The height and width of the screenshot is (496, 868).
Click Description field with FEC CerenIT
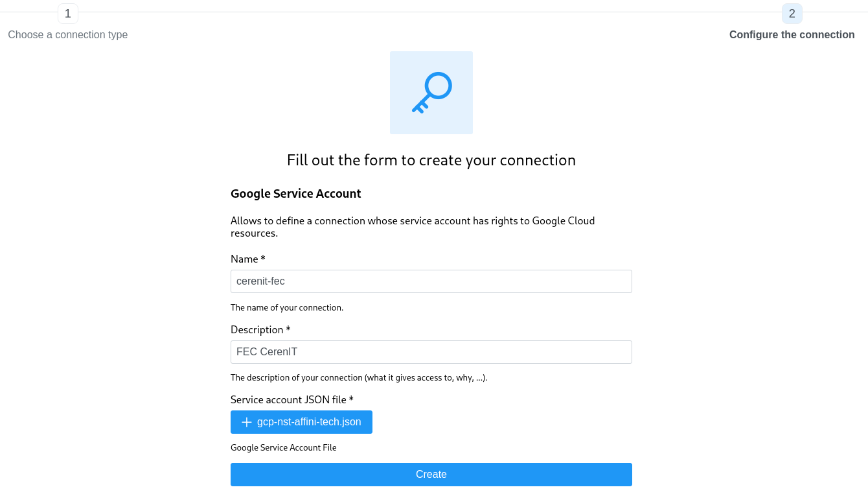click(x=431, y=352)
